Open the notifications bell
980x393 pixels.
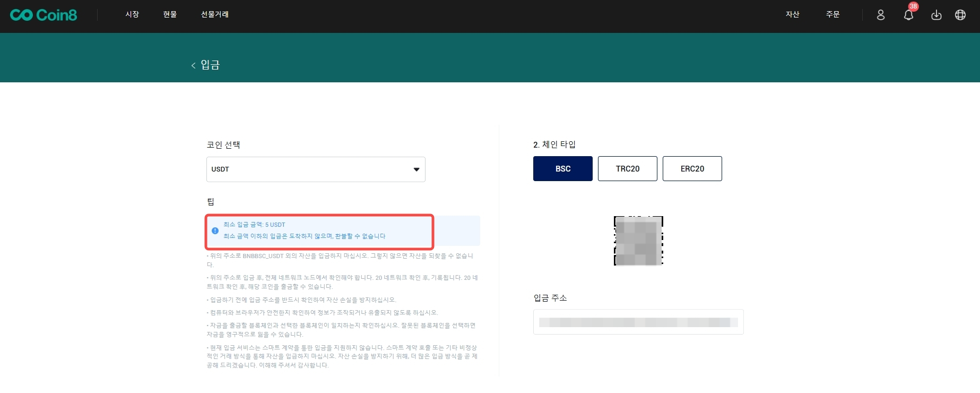(908, 15)
